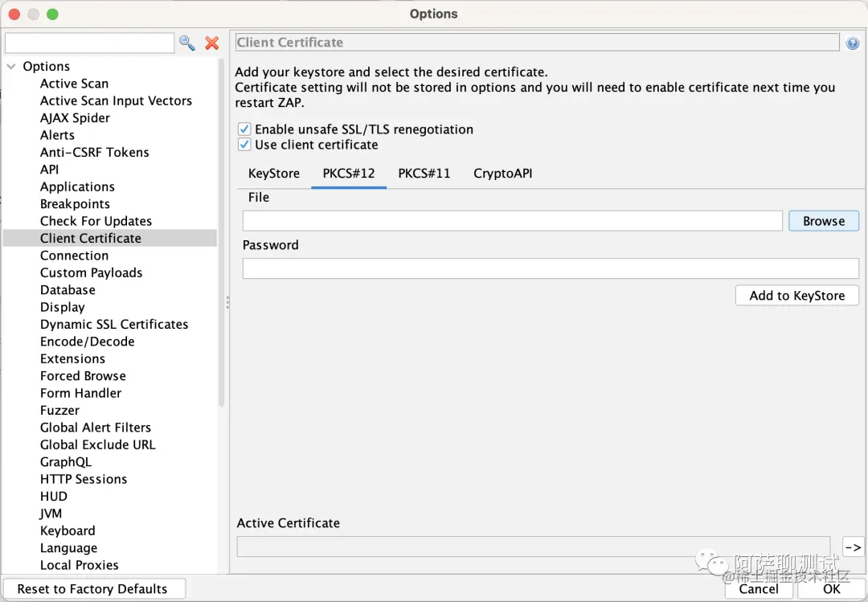
Task: Click the arrow button beside Active Certificate
Action: click(853, 547)
